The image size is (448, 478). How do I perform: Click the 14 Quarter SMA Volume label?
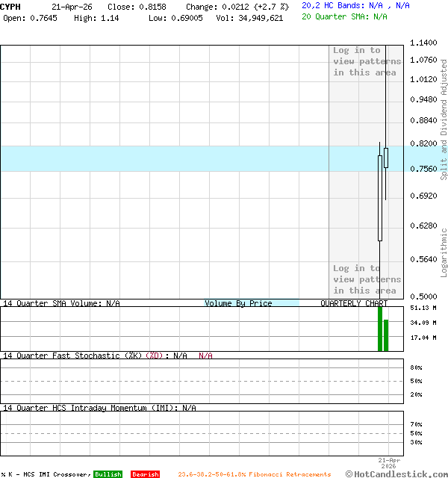60,303
